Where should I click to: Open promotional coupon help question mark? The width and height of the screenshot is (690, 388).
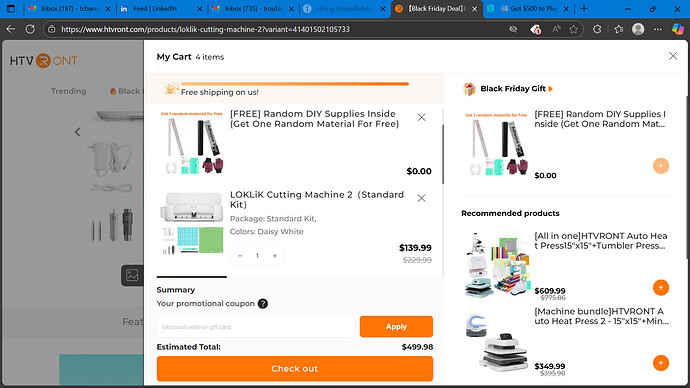[x=263, y=304]
